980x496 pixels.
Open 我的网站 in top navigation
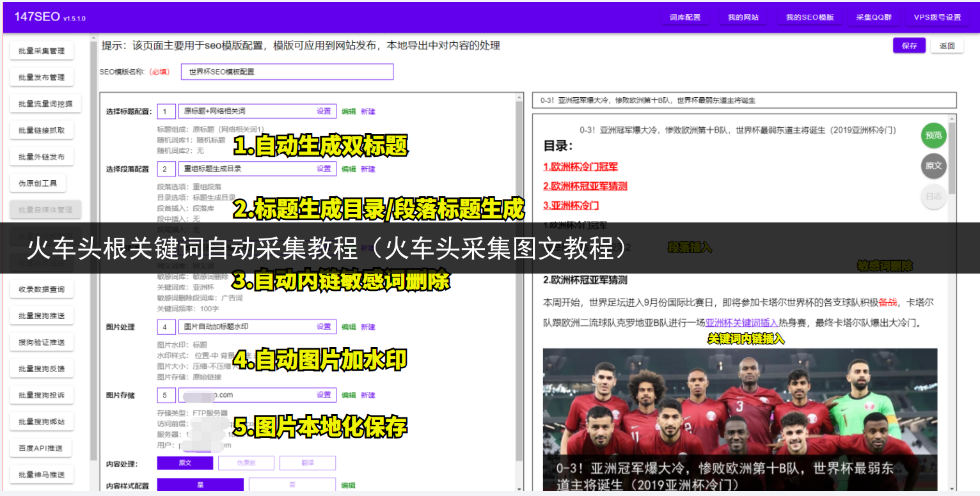pyautogui.click(x=743, y=17)
